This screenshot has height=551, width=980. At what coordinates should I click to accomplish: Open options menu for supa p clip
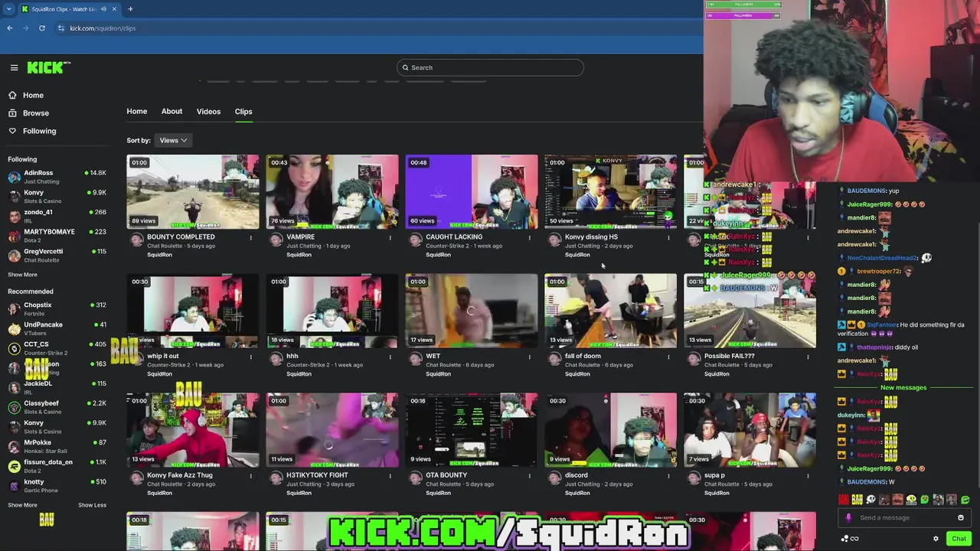click(808, 475)
